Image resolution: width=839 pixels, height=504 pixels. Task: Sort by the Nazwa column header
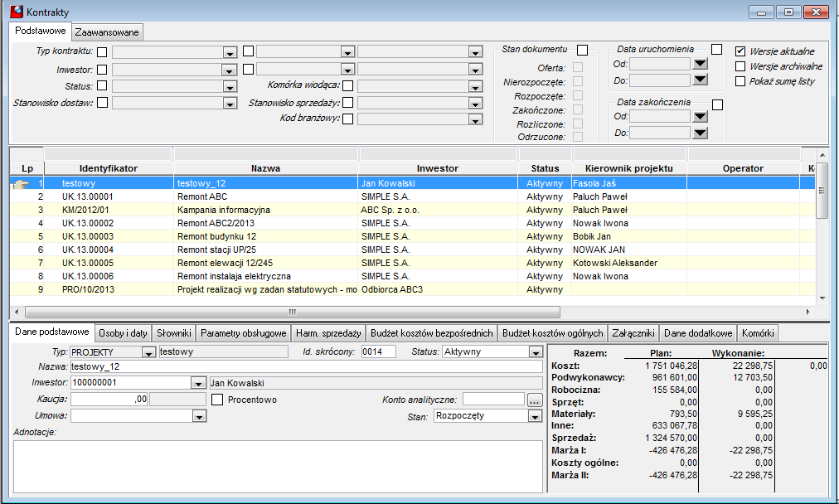[266, 168]
